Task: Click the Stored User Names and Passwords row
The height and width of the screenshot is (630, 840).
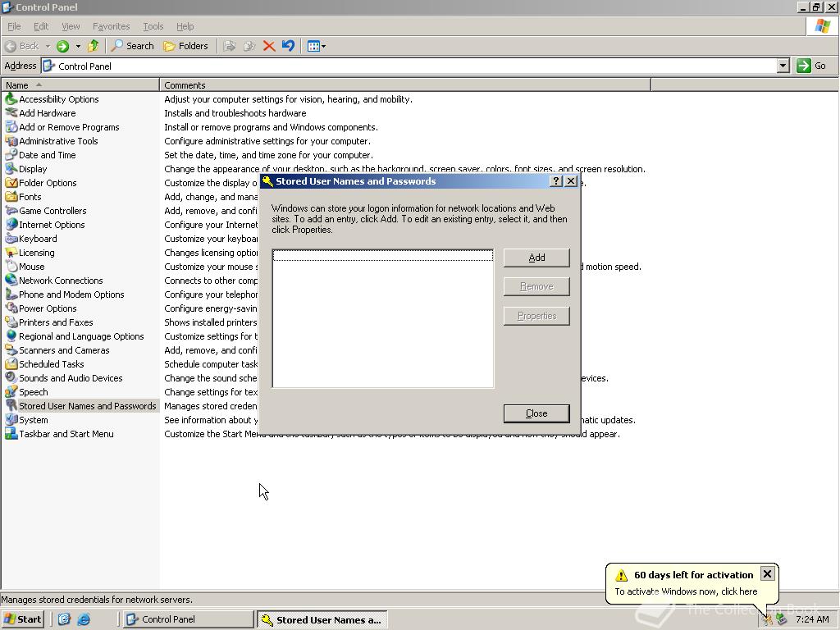Action: (x=81, y=406)
